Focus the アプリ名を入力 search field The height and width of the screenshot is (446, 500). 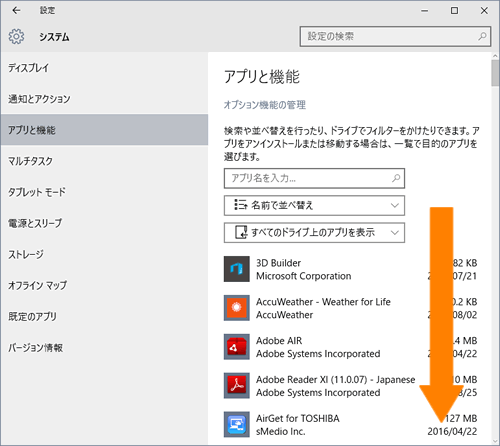click(x=314, y=178)
